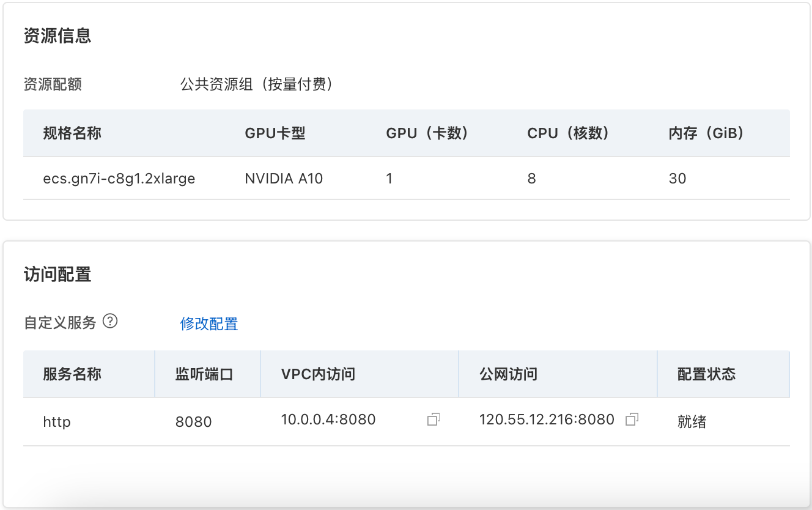
Task: Click the 就绪 status text
Action: 692,421
